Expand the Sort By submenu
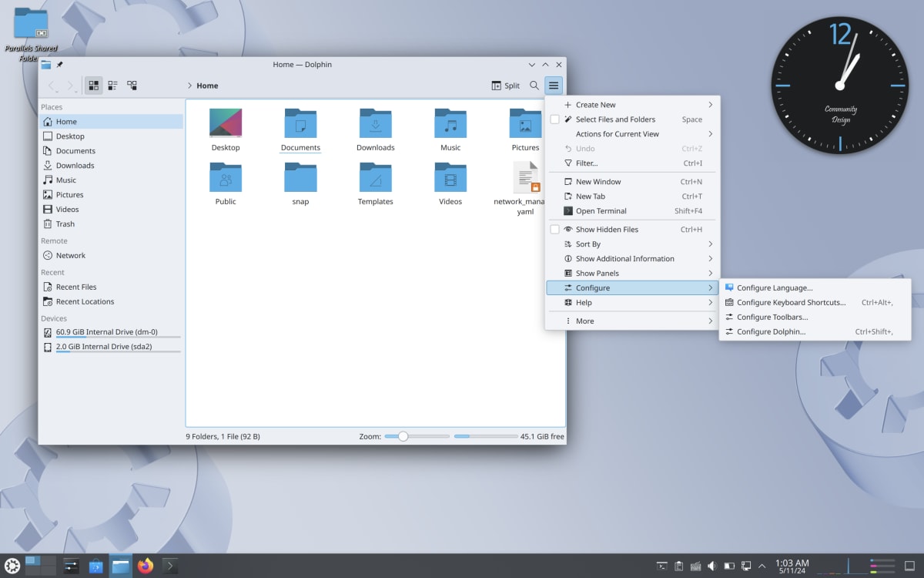Screen dimensions: 924x578 632,244
